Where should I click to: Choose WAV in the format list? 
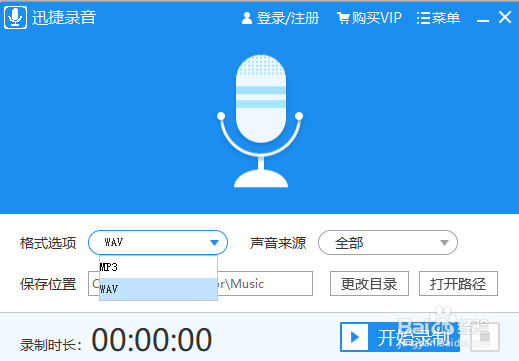158,289
